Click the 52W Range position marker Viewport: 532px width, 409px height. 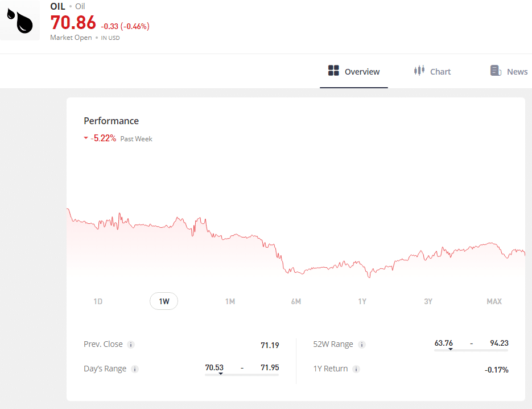click(451, 348)
